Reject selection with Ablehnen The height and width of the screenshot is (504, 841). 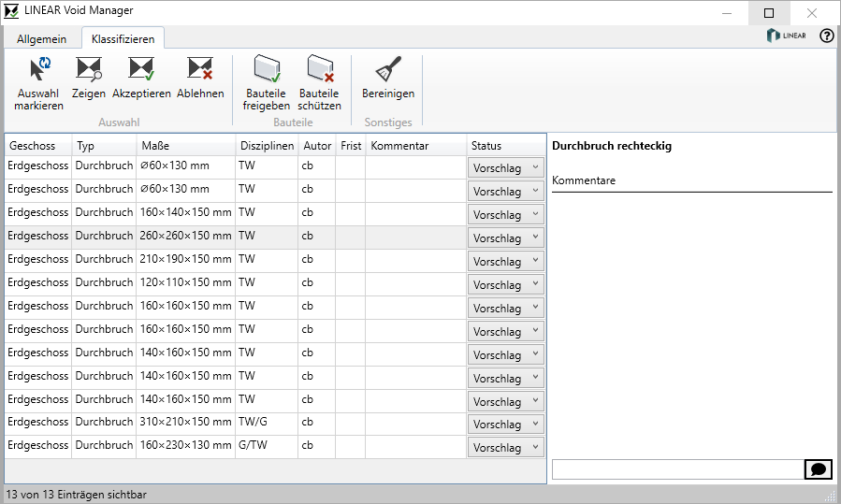click(x=200, y=79)
